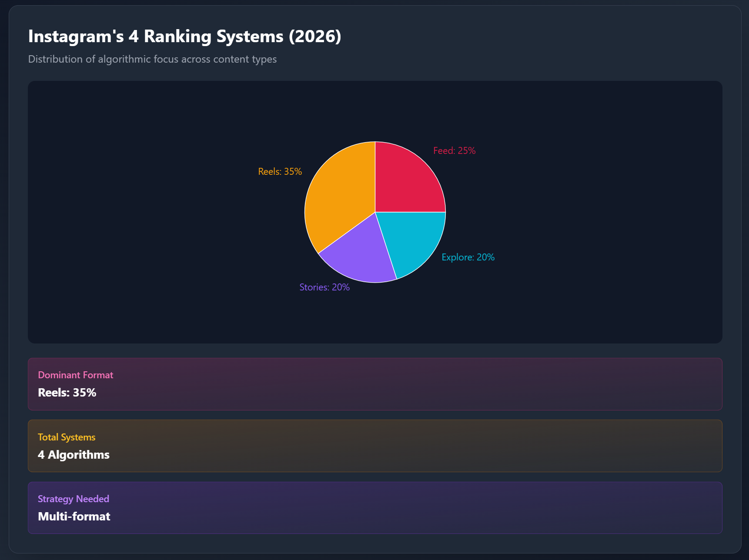Click the 'Distribution of algorithmic focus' subtitle
749x560 pixels.
coord(152,59)
